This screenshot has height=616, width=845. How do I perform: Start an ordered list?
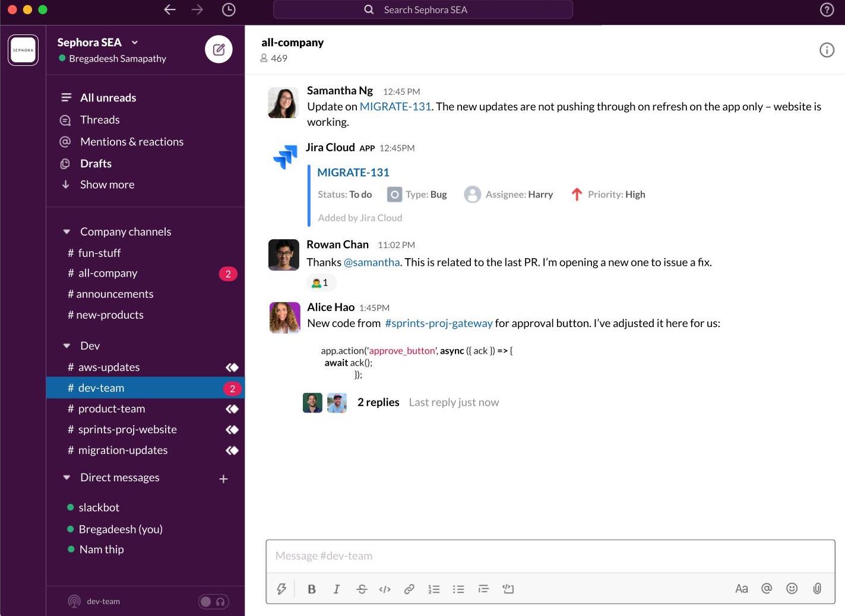point(434,589)
